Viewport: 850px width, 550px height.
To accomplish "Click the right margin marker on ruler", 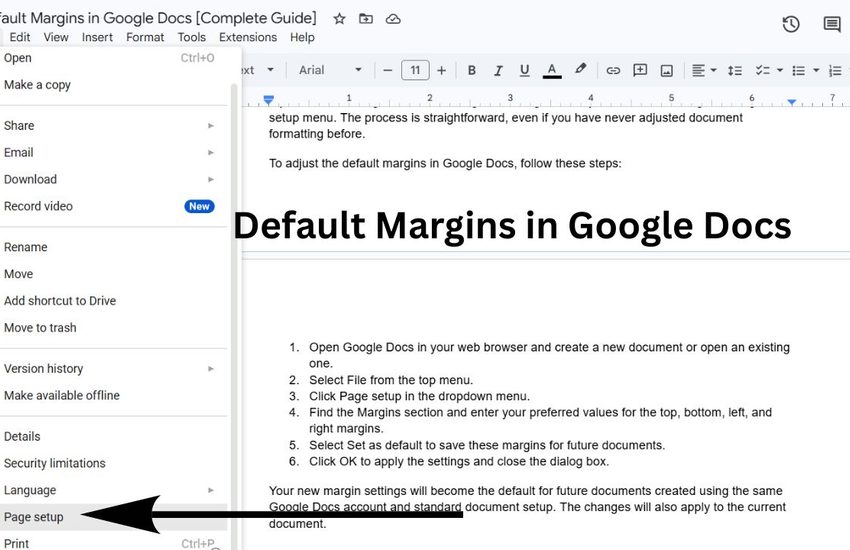I will [792, 102].
